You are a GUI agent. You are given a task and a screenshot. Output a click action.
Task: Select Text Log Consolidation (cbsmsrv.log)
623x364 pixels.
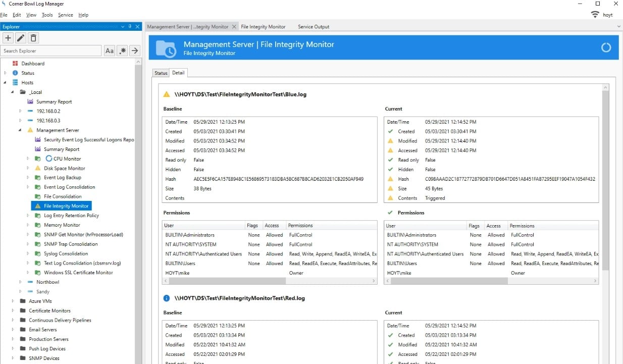click(82, 263)
